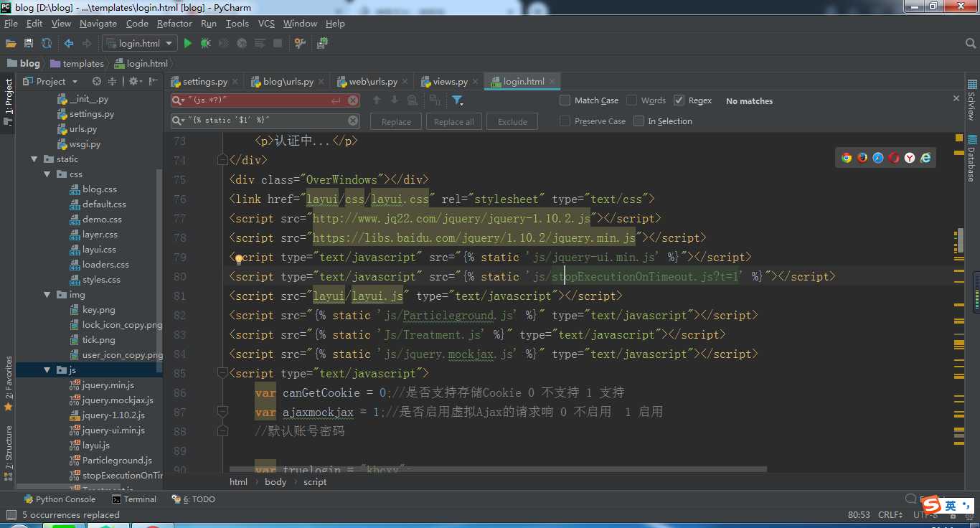Open preview in Firefox browser icon
980x528 pixels.
coord(862,158)
